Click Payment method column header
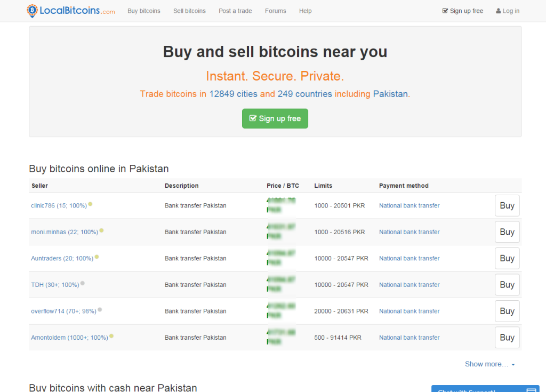Screen dimensions: 546x392 404,186
